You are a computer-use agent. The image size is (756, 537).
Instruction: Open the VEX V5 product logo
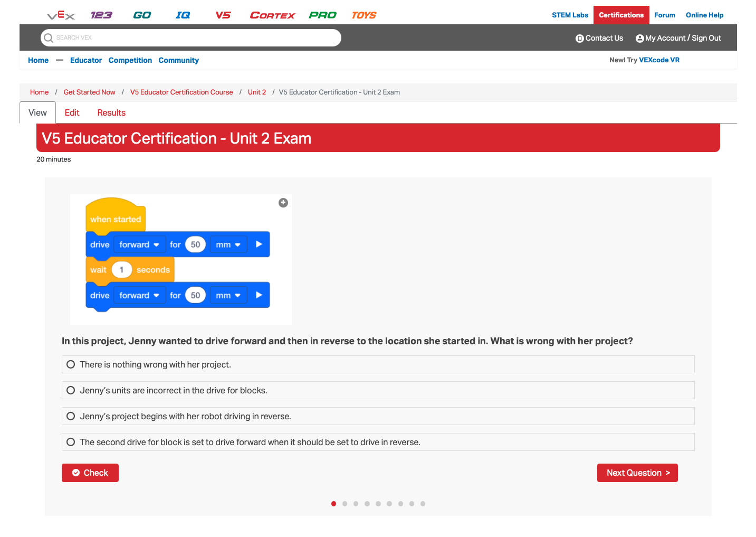coord(223,15)
